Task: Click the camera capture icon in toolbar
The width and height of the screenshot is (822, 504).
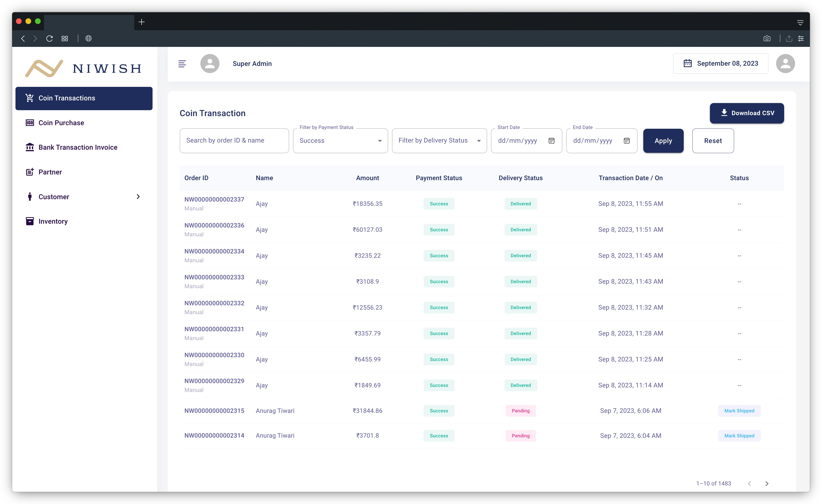Action: pos(767,38)
